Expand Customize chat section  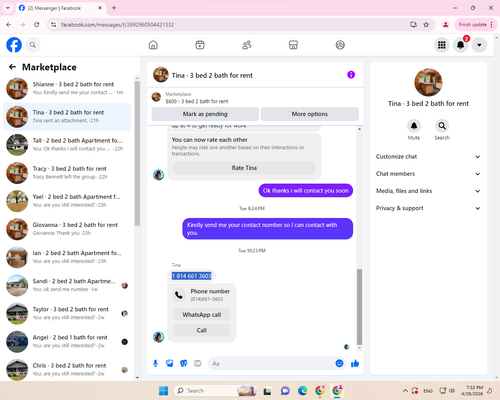click(428, 157)
